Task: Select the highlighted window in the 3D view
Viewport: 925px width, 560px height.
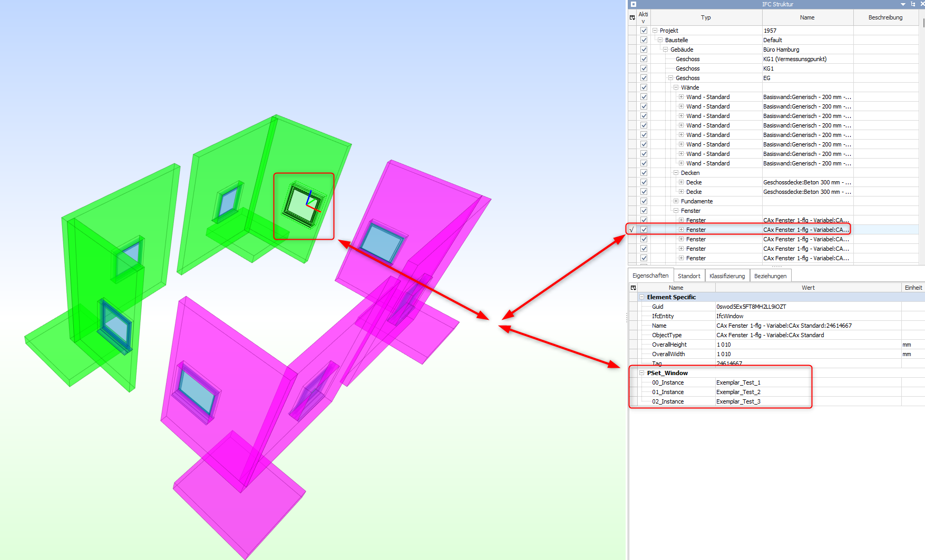Action: (303, 204)
